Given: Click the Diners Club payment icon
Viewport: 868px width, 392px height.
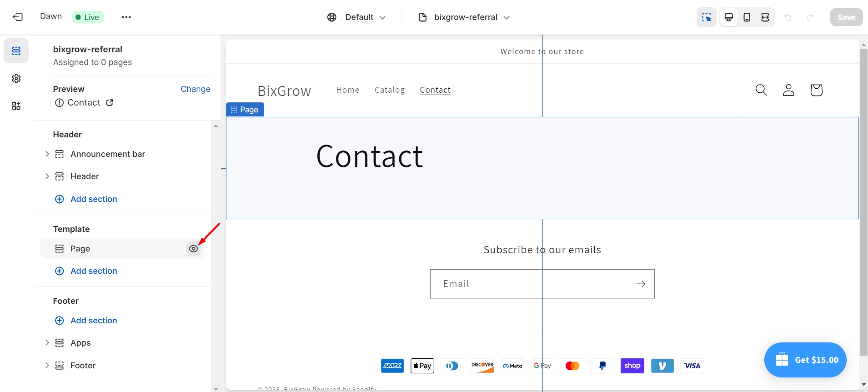Looking at the screenshot, I should (x=452, y=366).
